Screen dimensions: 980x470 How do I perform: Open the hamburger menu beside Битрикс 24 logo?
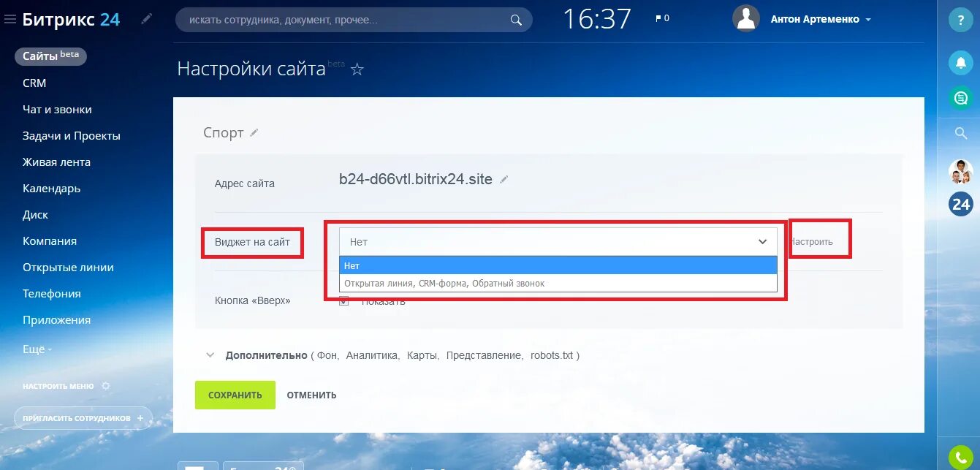tap(10, 20)
